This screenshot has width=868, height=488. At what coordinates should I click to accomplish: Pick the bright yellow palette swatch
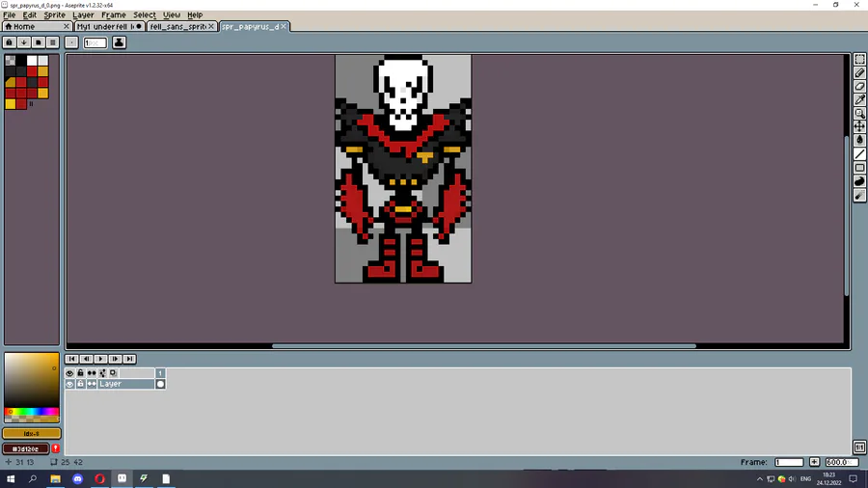(11, 103)
